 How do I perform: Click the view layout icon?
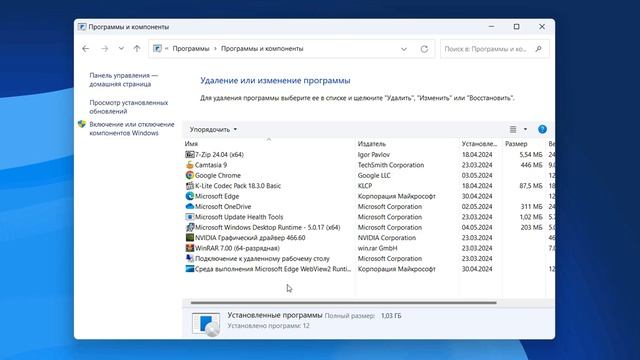pyautogui.click(x=513, y=129)
